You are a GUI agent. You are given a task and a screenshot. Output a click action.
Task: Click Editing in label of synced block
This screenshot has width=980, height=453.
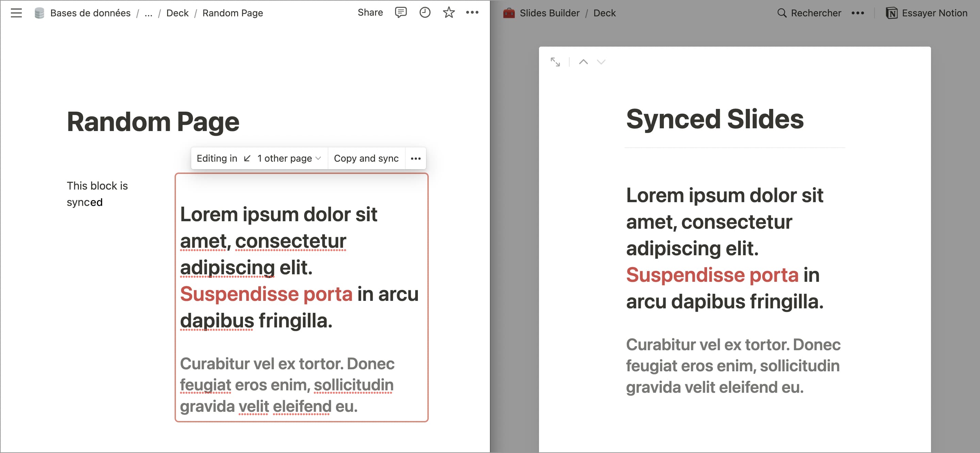(217, 158)
